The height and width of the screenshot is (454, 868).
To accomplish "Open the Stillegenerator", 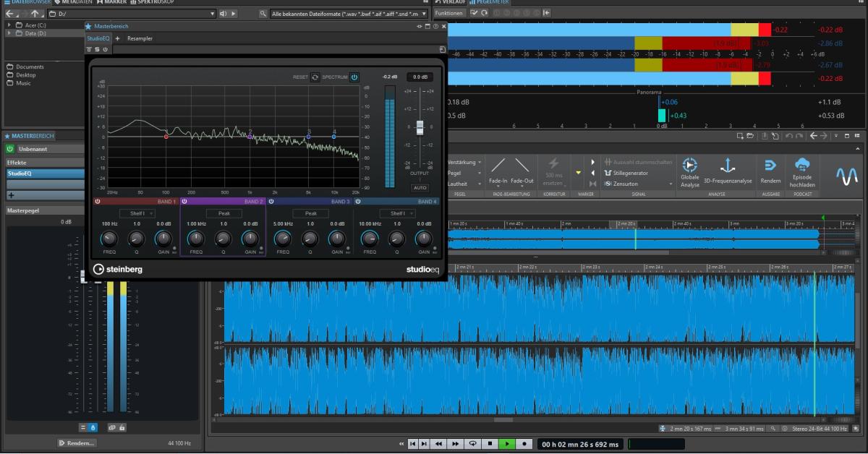I will coord(631,173).
